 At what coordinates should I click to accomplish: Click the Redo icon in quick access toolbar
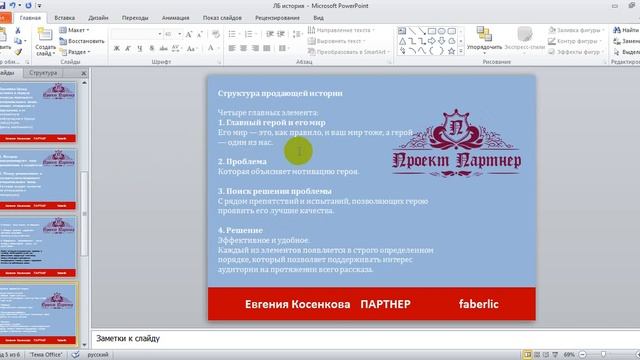pos(28,5)
